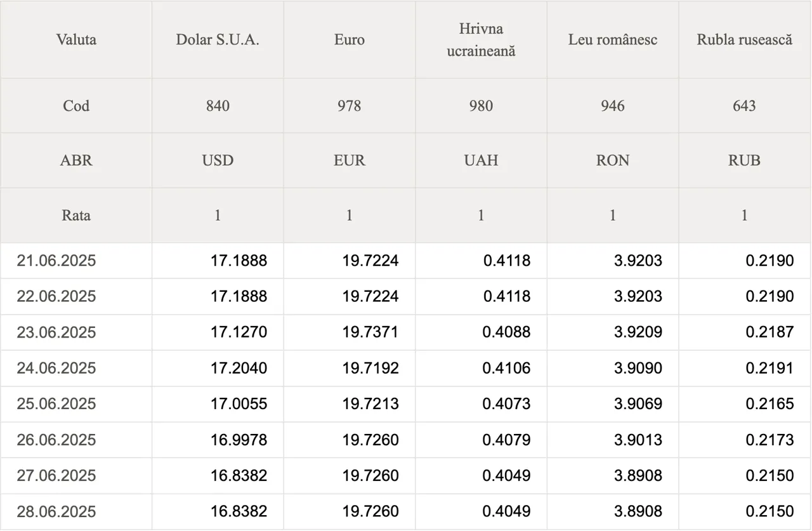This screenshot has width=812, height=531.
Task: Select the 21.06.2025 date row
Action: click(406, 261)
